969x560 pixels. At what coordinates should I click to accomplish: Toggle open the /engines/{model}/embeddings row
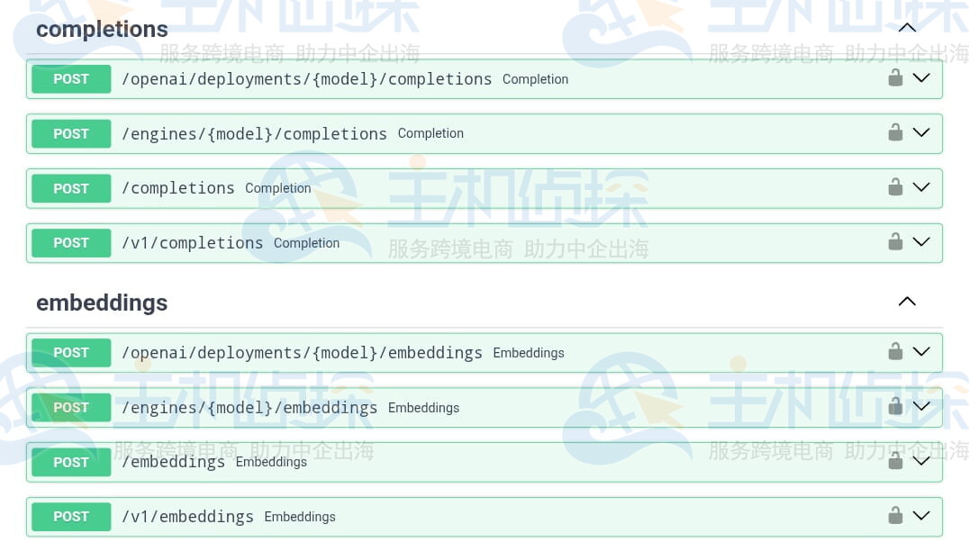[x=921, y=406]
